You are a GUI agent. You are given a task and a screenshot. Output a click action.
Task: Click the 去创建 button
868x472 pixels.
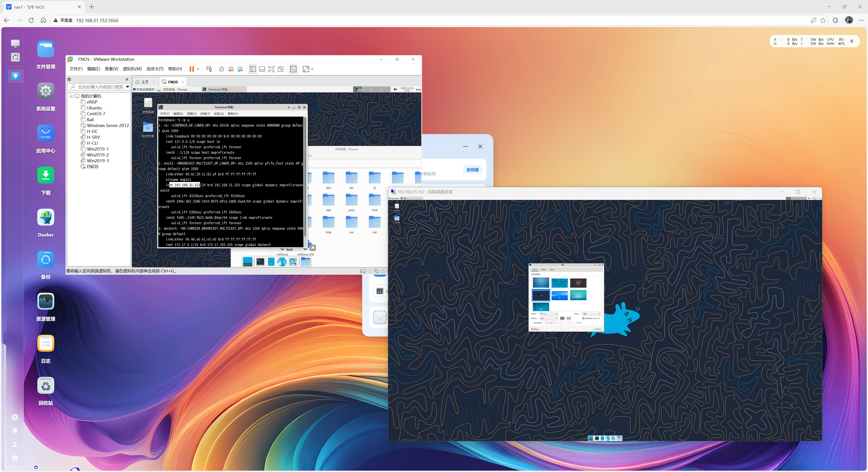472,170
